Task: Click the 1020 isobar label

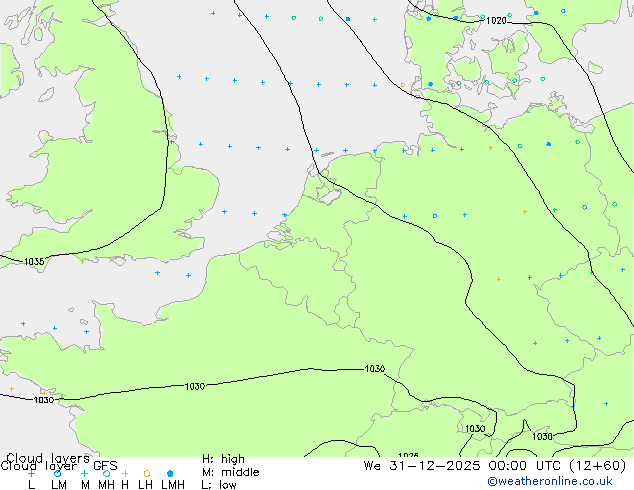Action: coord(496,21)
